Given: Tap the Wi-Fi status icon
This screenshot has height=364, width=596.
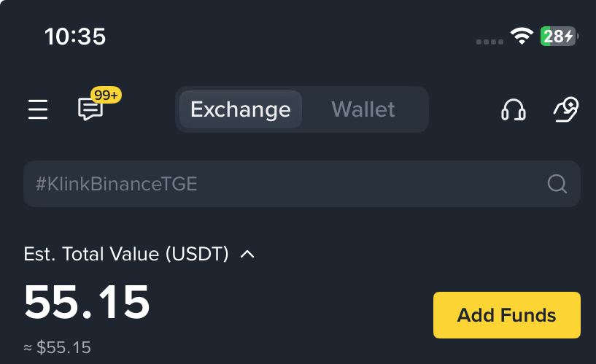Looking at the screenshot, I should pyautogui.click(x=522, y=36).
